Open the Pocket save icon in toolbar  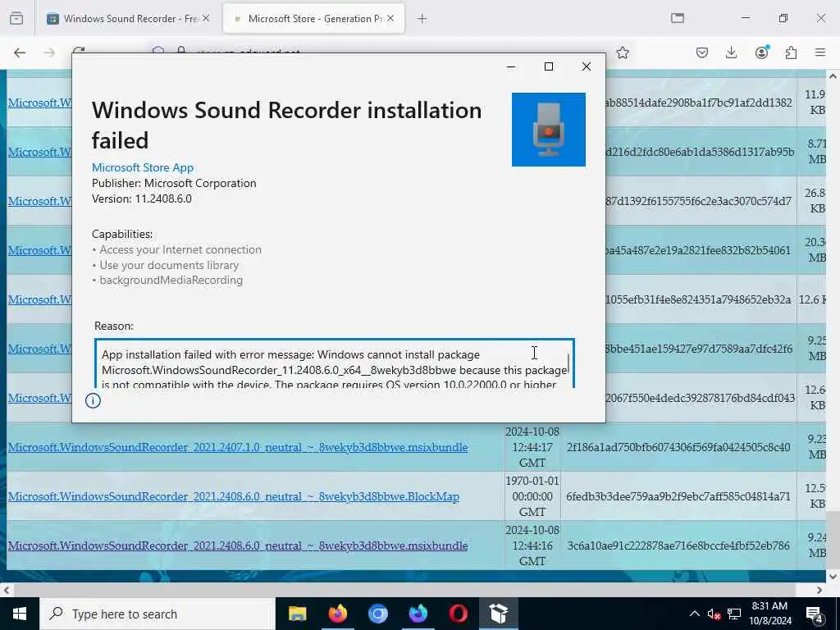click(702, 52)
